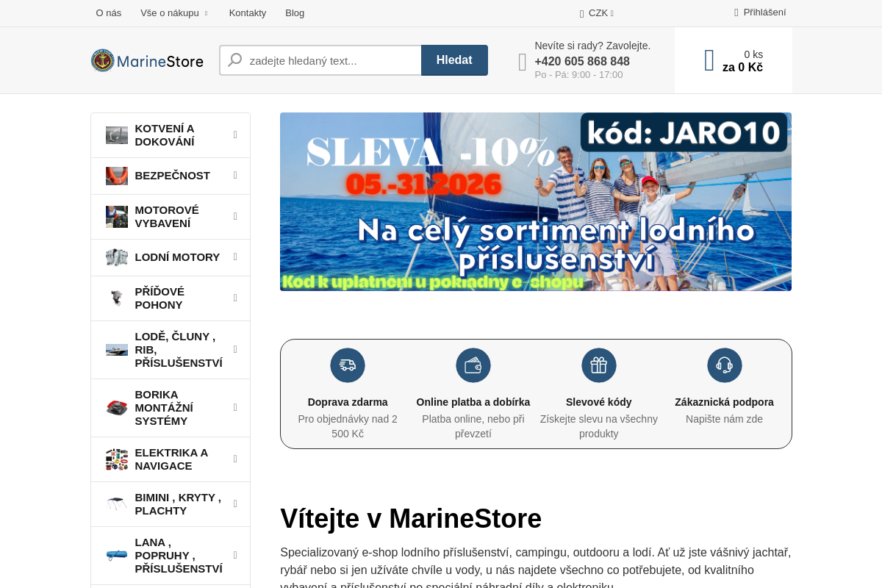
Task: Click the Napište nám zde text
Action: [x=725, y=419]
